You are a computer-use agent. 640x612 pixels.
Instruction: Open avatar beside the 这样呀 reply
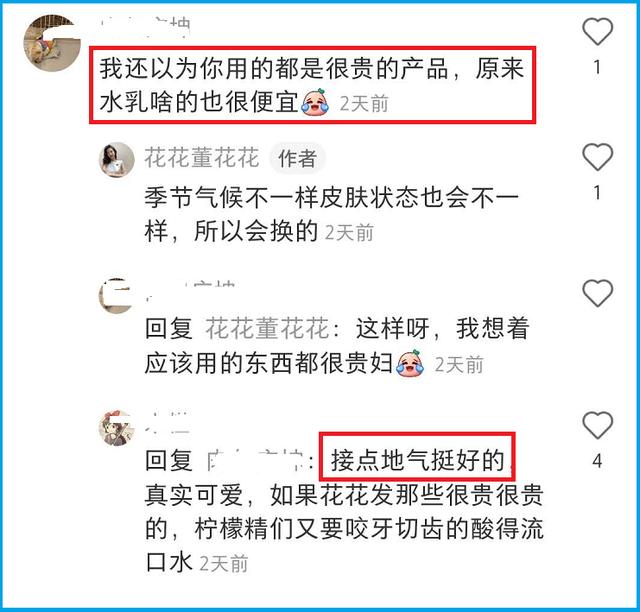116,296
